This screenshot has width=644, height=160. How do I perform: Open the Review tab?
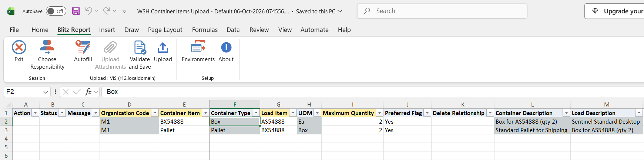(x=259, y=30)
